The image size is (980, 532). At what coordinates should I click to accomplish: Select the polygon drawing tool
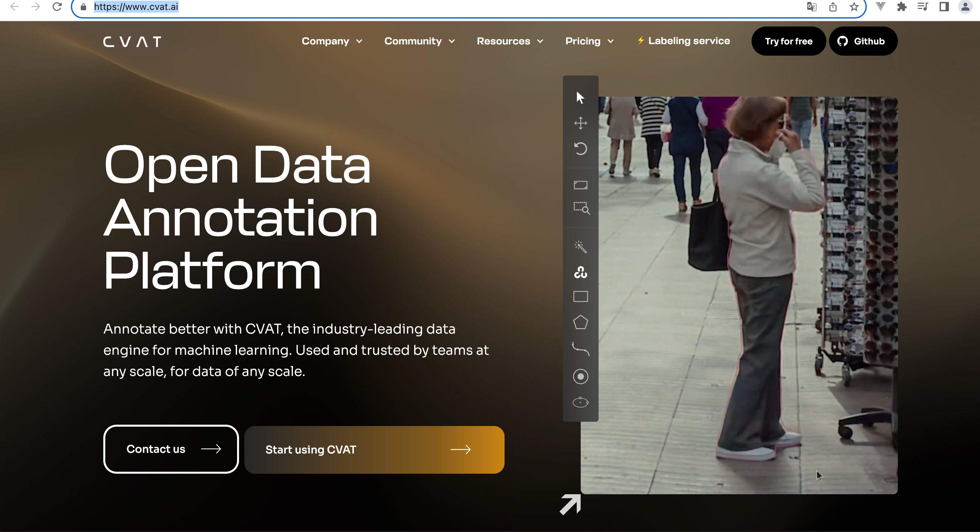(580, 322)
